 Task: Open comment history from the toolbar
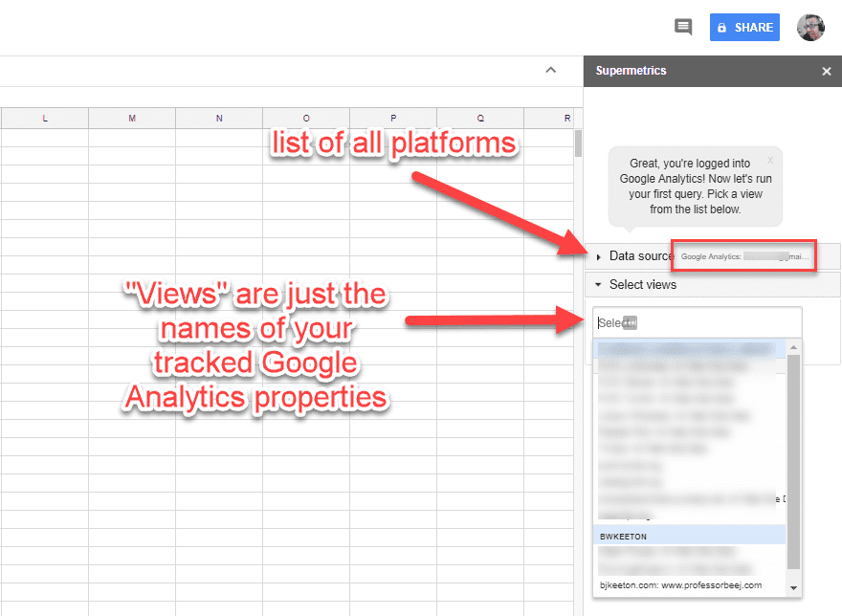coord(682,27)
